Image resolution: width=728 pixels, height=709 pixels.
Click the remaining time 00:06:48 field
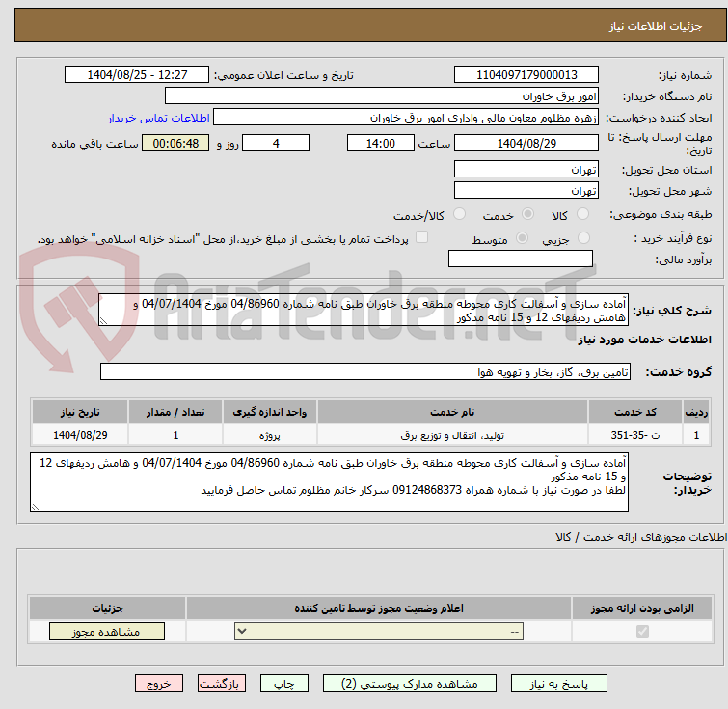click(x=175, y=143)
